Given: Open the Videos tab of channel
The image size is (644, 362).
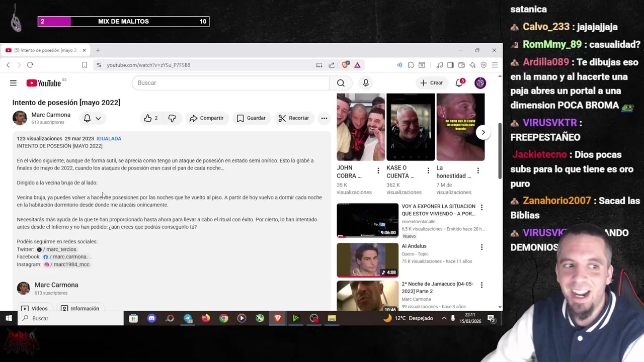Looking at the screenshot, I should (34, 308).
